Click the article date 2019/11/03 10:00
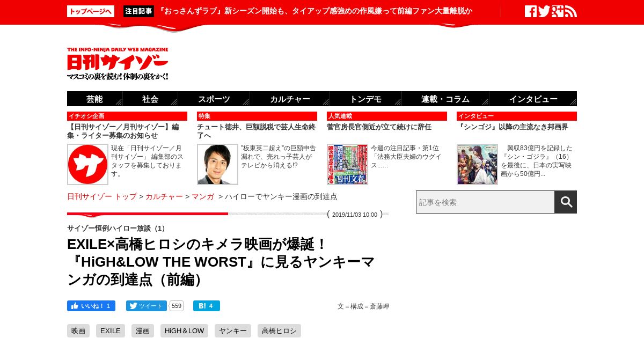Screen dimensions: 644x338 coord(355,215)
